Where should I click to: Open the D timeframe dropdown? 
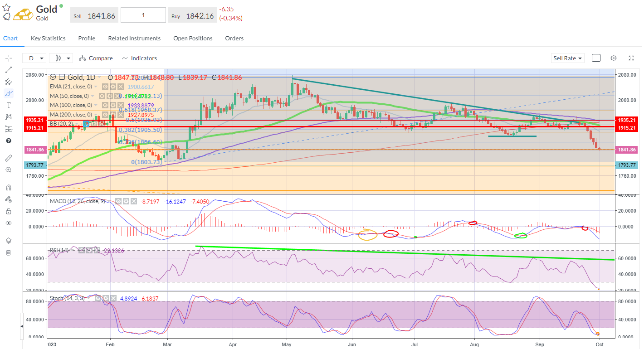click(34, 58)
